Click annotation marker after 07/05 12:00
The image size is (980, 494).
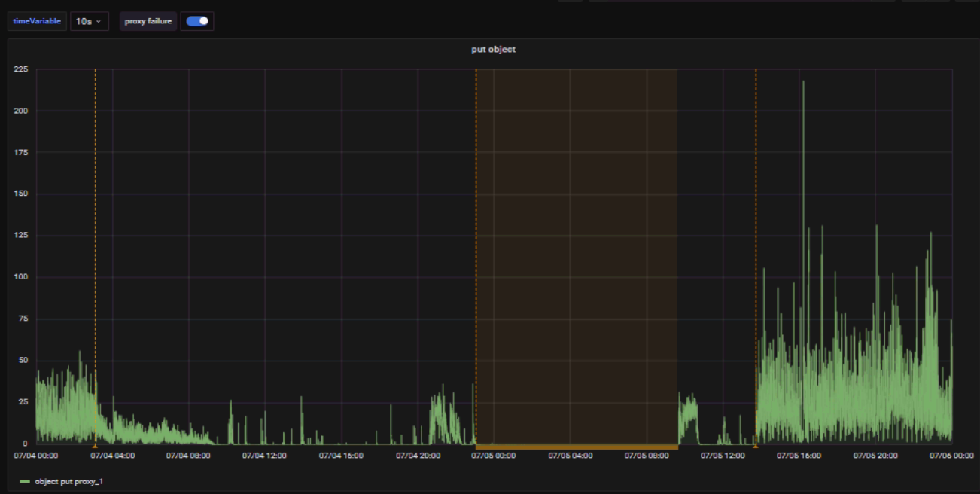pos(756,446)
